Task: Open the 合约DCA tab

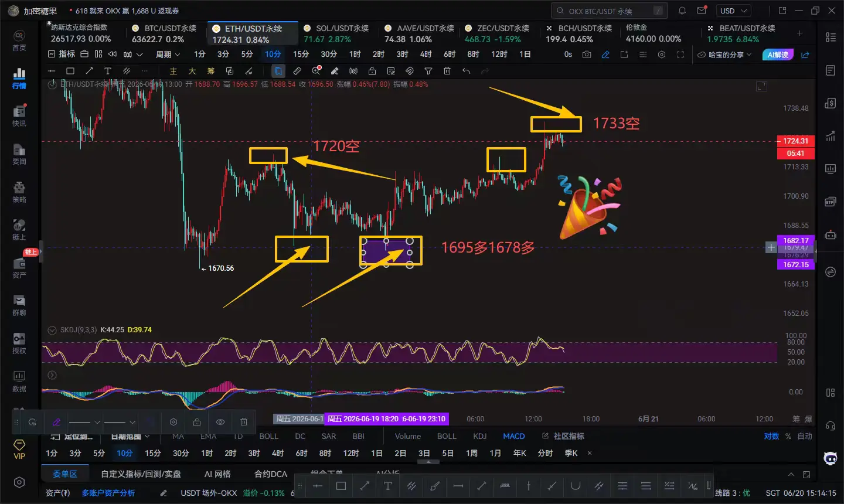Action: 271,474
